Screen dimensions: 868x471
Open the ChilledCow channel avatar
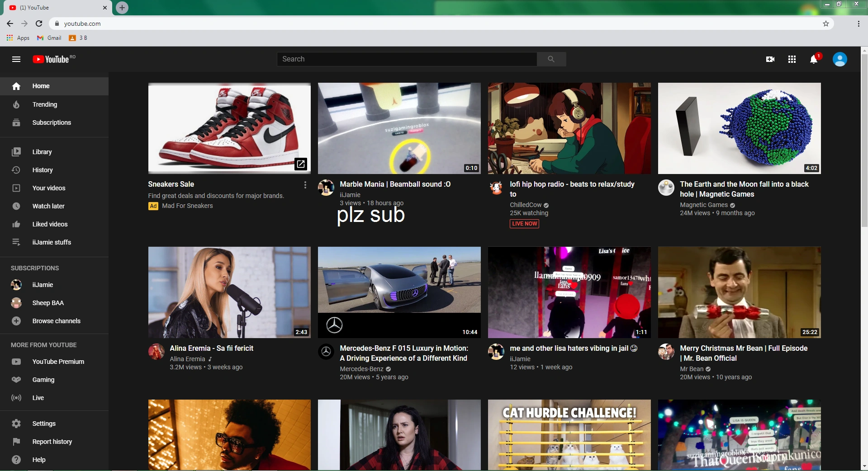pyautogui.click(x=496, y=188)
